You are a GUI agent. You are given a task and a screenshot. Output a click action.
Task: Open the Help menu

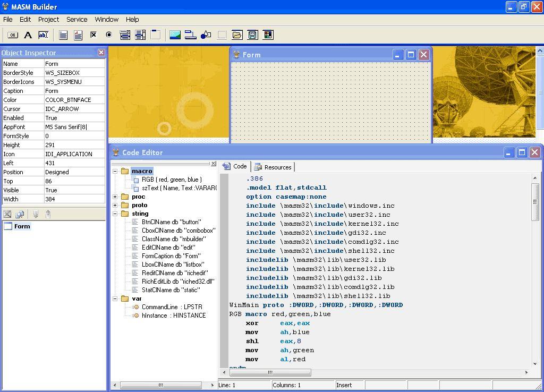132,20
